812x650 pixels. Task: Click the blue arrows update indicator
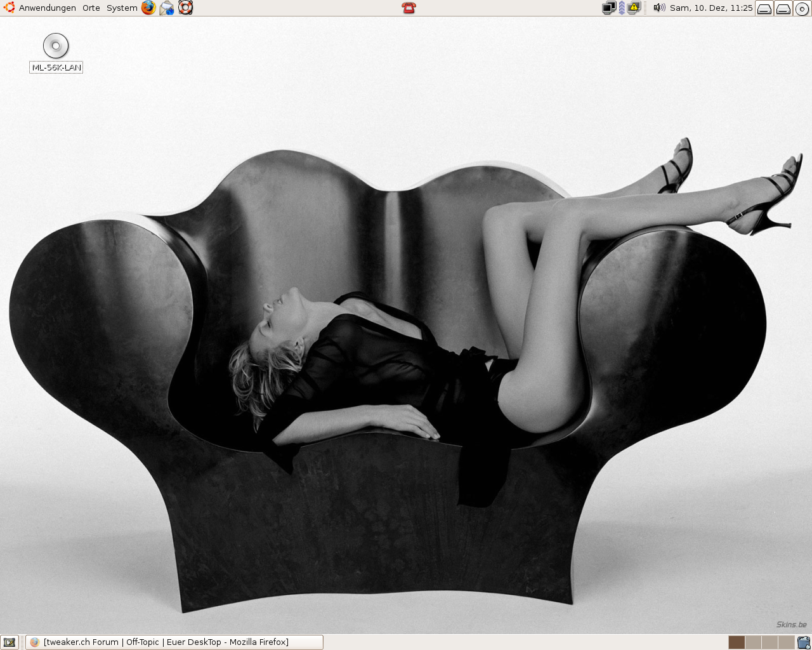pos(622,8)
